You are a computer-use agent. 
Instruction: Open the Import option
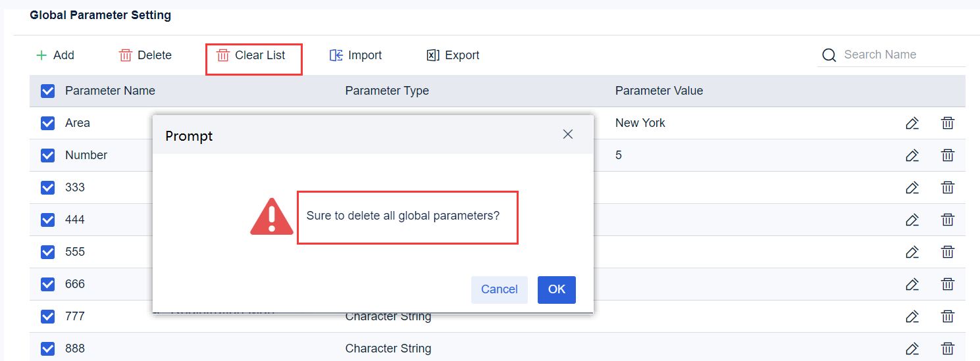coord(356,55)
